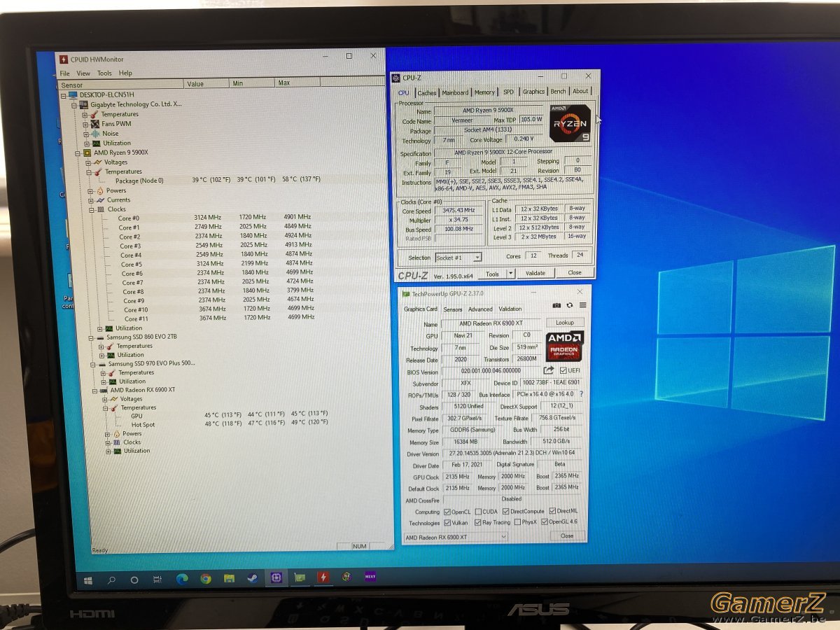Toggle the DirectML checkbox

[552, 511]
